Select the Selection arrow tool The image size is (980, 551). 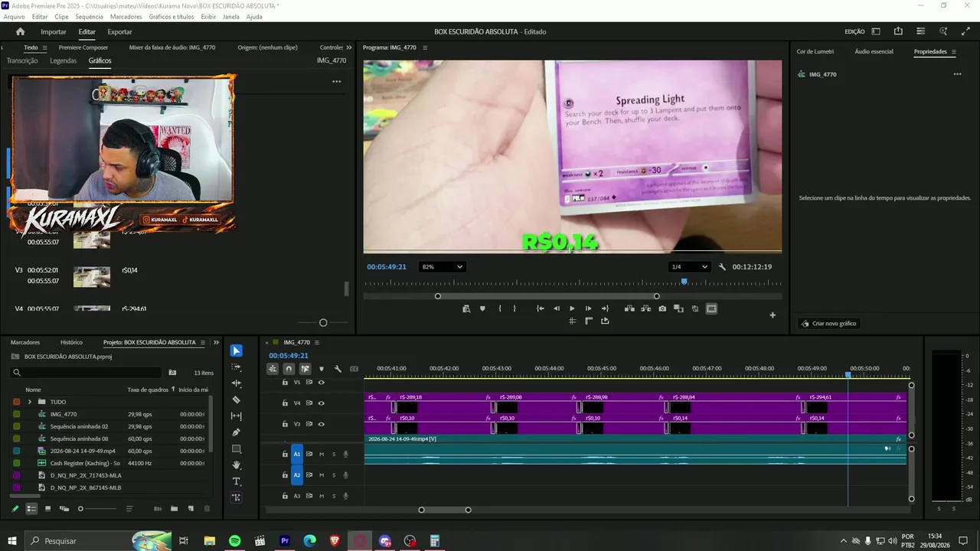point(237,350)
